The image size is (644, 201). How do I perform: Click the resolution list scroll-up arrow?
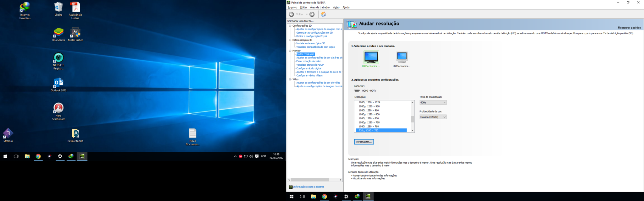coord(413,102)
